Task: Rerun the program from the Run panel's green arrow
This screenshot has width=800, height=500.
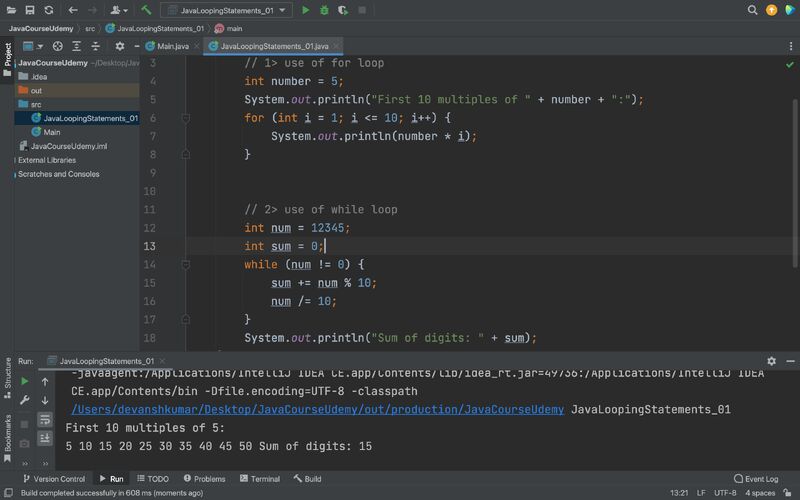Action: (x=24, y=381)
